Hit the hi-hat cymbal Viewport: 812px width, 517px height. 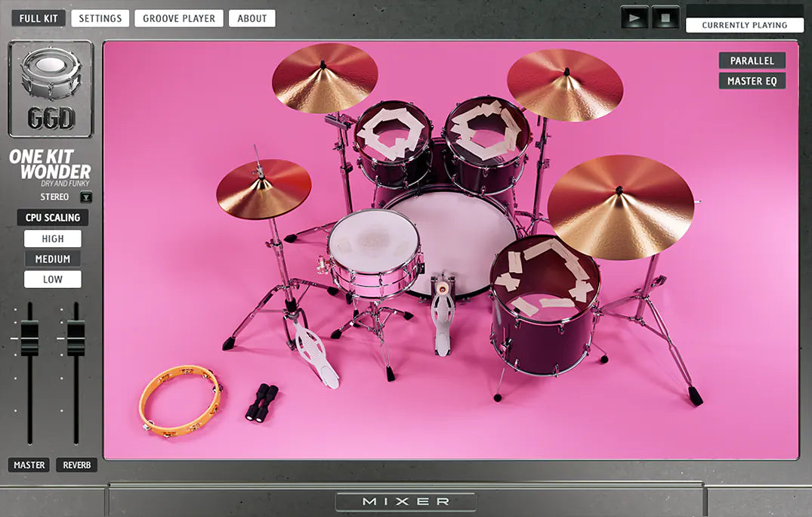pyautogui.click(x=264, y=189)
